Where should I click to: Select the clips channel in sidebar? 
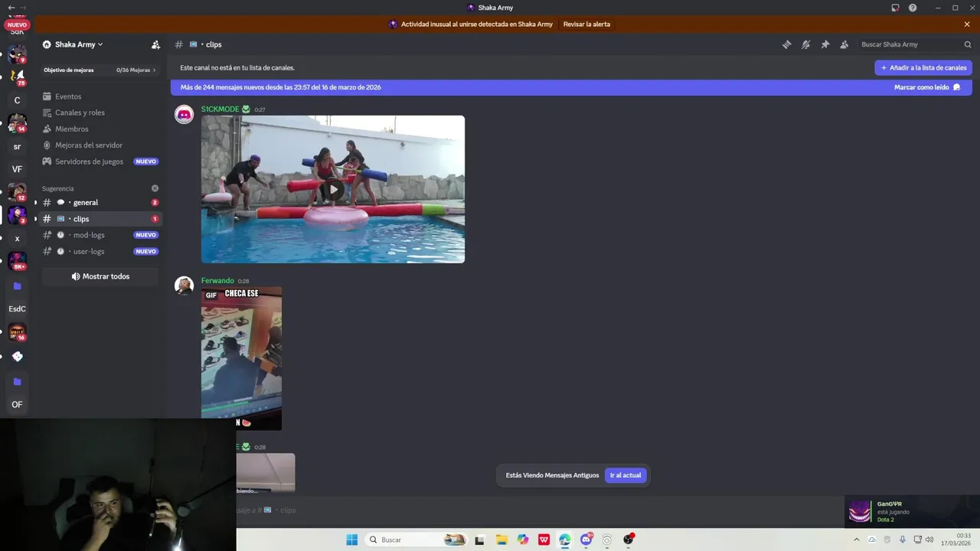tap(100, 219)
